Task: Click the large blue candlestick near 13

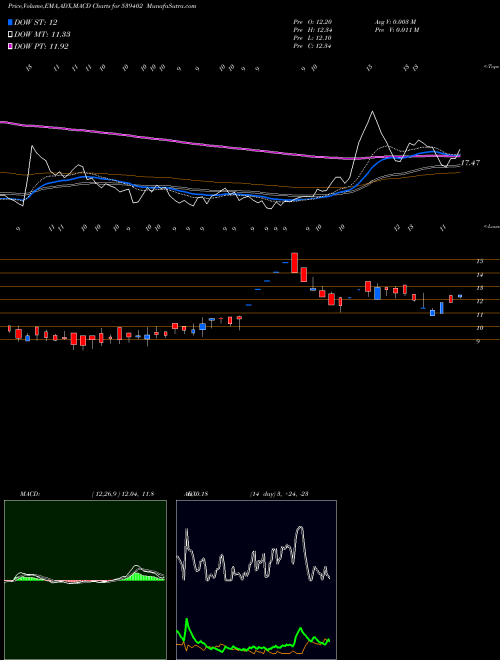Action: (378, 293)
